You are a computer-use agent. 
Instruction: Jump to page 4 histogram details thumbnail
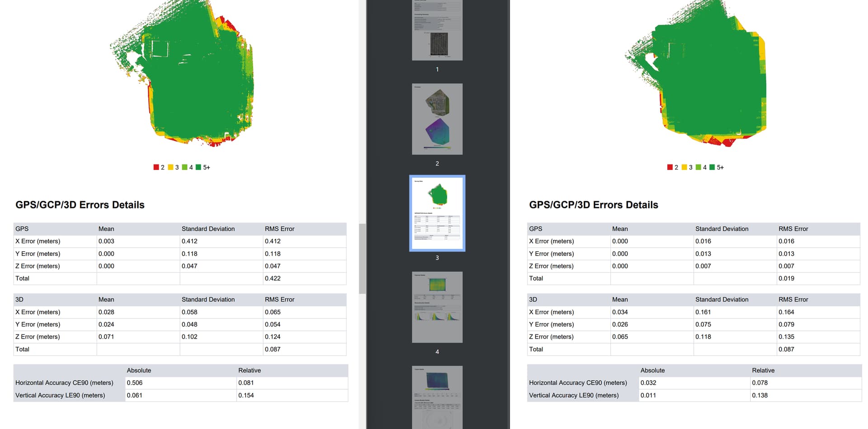click(437, 307)
